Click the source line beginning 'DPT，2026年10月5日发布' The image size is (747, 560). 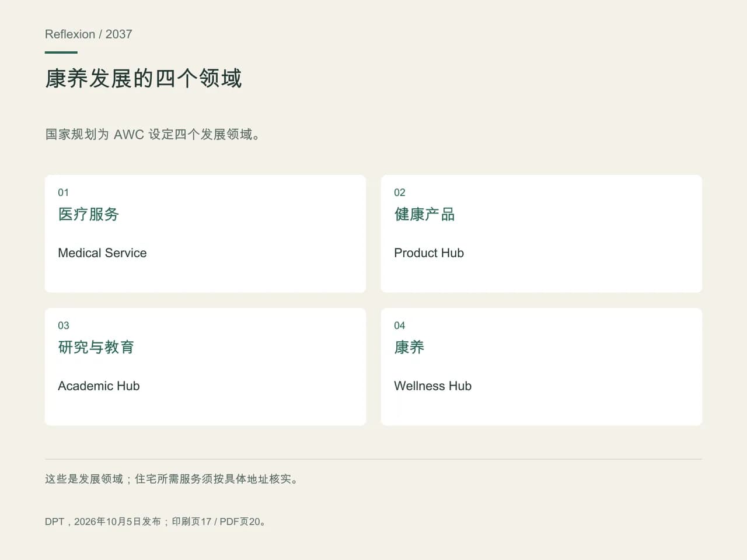[156, 521]
